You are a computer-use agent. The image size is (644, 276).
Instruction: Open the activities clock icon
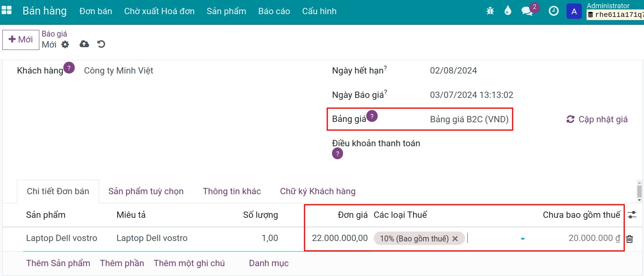click(554, 11)
